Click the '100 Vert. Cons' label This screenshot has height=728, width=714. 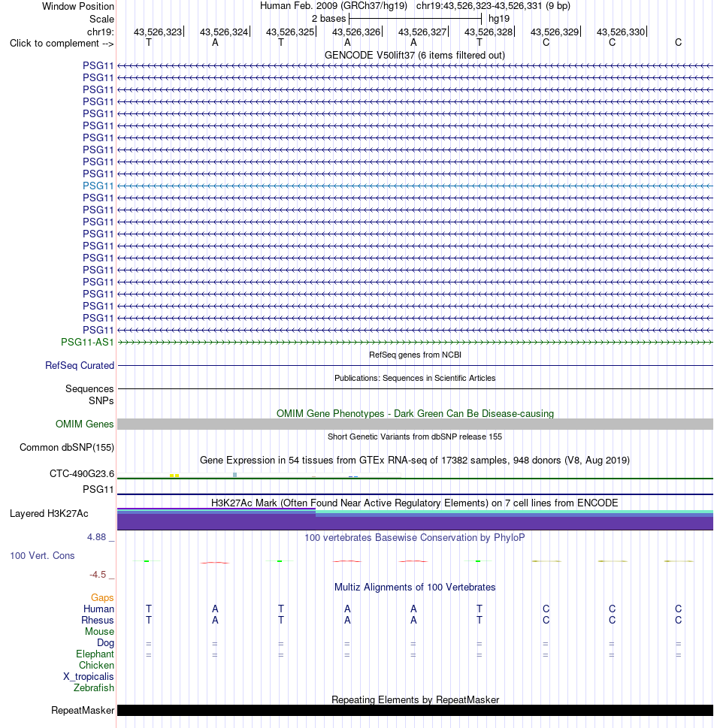click(x=42, y=556)
